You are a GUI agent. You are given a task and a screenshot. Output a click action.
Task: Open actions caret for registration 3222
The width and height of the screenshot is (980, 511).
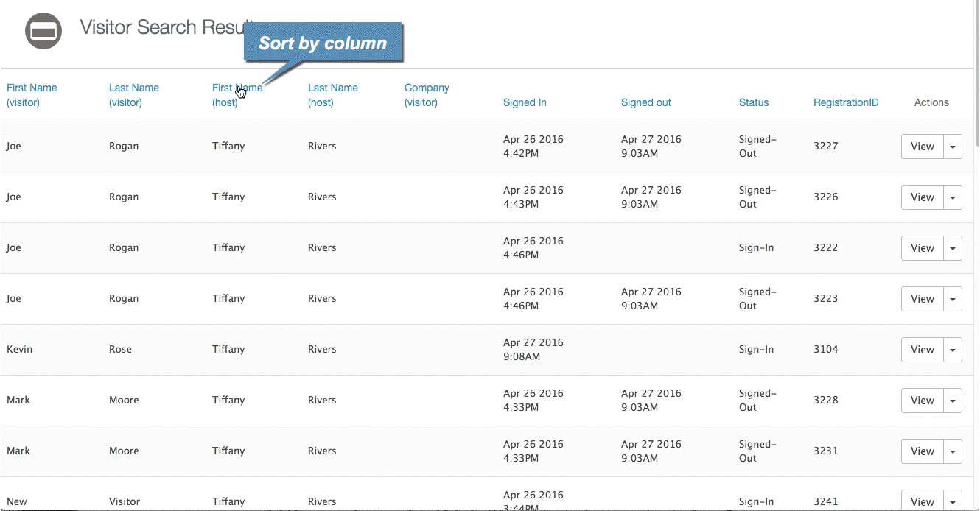tap(953, 248)
